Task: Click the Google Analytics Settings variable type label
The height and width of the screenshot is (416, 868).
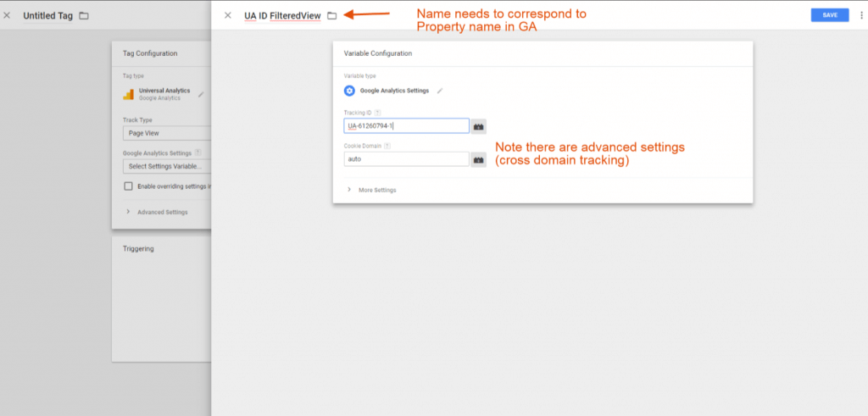Action: tap(394, 91)
